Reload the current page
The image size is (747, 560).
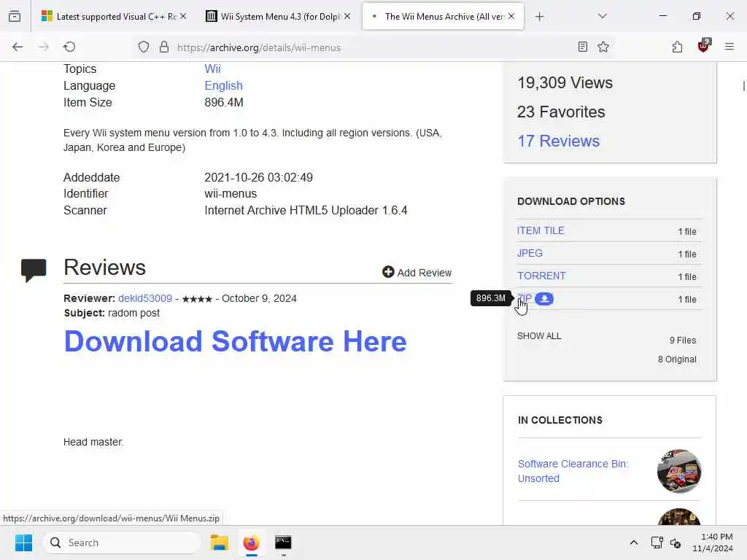point(69,47)
